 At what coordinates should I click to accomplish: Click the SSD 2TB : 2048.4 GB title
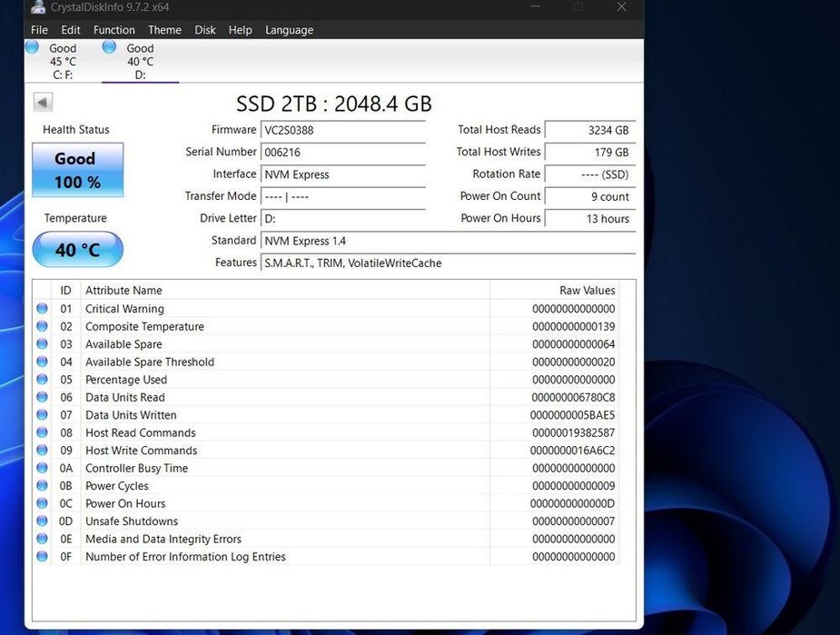click(334, 104)
